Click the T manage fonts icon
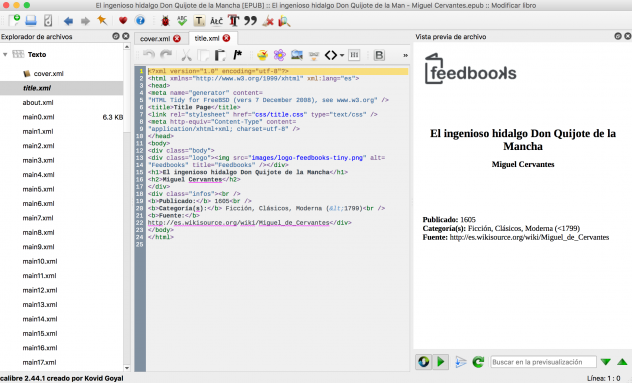The width and height of the screenshot is (632, 383). pyautogui.click(x=199, y=21)
